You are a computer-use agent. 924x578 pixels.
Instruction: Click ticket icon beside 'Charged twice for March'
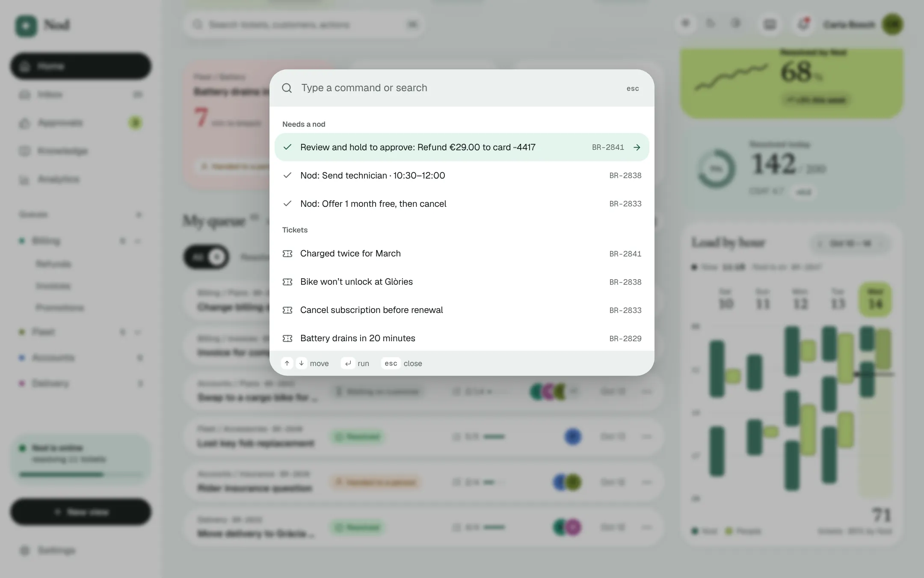point(287,253)
